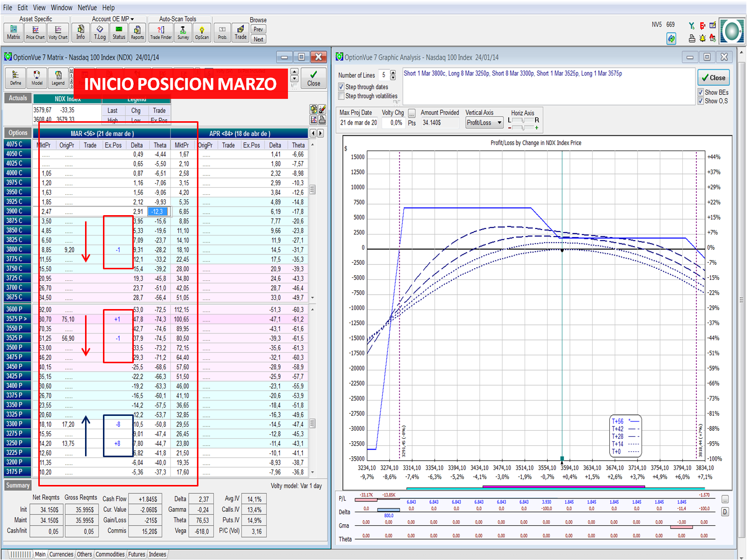Open the Price Chart tool
The height and width of the screenshot is (560, 747).
(35, 32)
